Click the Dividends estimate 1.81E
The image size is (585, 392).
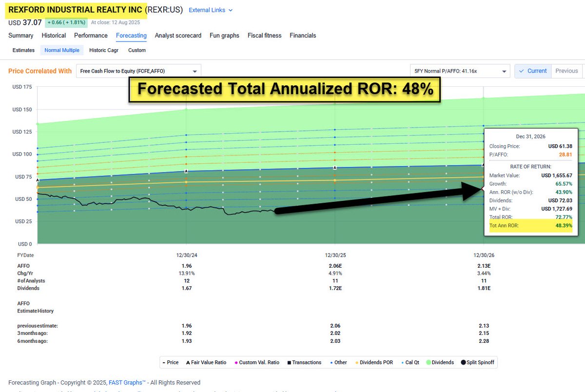484,288
